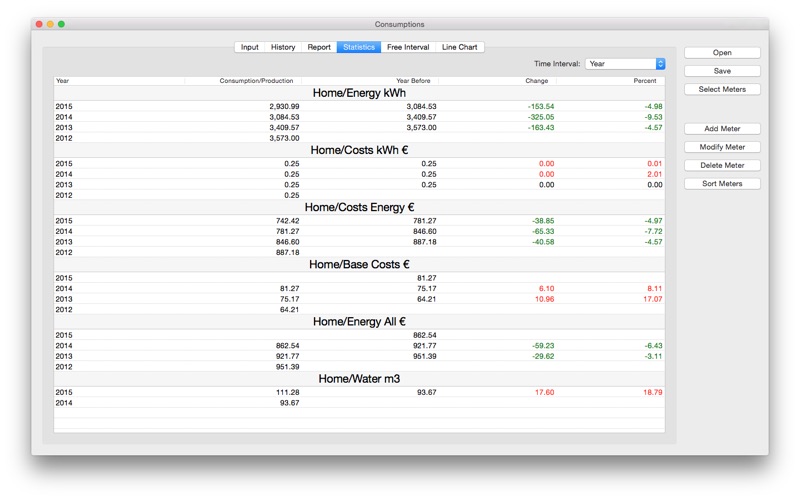800x500 pixels.
Task: Click the Open button
Action: [722, 53]
